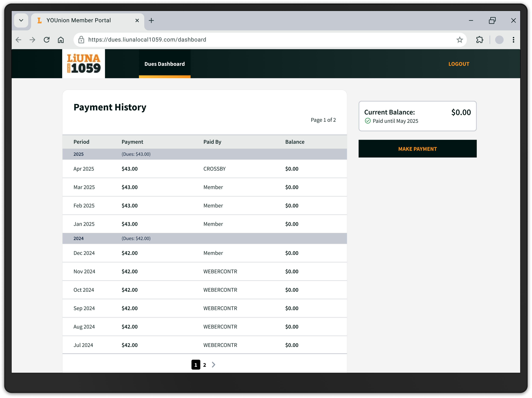Click the Payment History heading
Viewport: 532px width, 398px height.
110,107
